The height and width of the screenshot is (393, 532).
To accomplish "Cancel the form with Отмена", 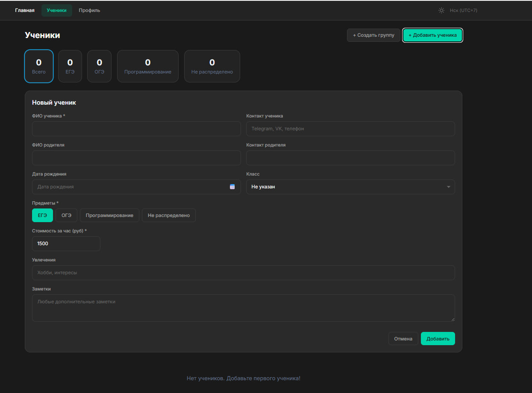I will pos(403,339).
